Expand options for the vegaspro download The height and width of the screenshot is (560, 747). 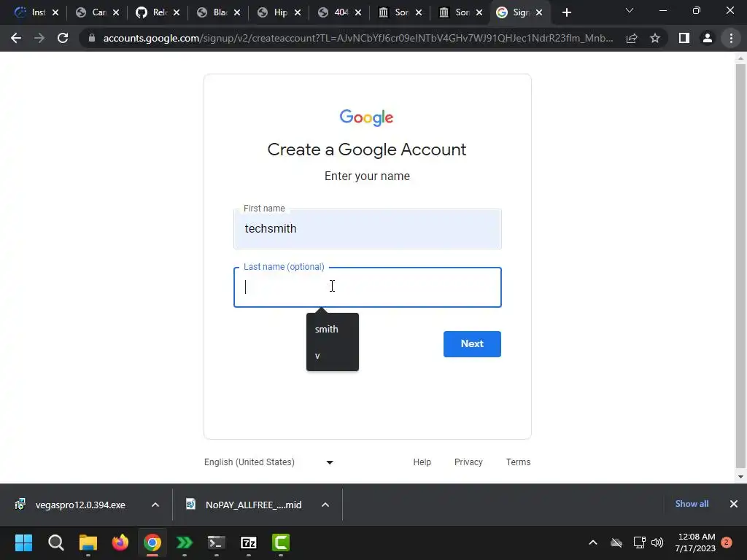coord(155,505)
